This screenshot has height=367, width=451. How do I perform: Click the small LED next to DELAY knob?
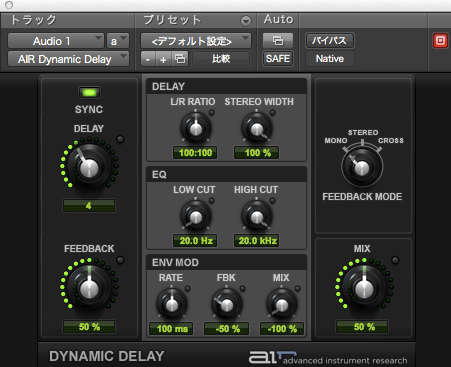click(120, 139)
